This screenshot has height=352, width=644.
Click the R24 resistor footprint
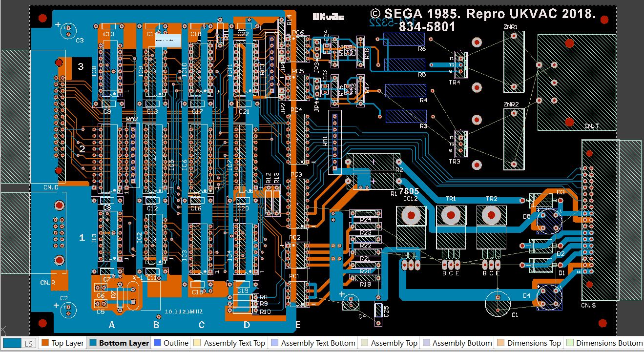[x=366, y=213]
